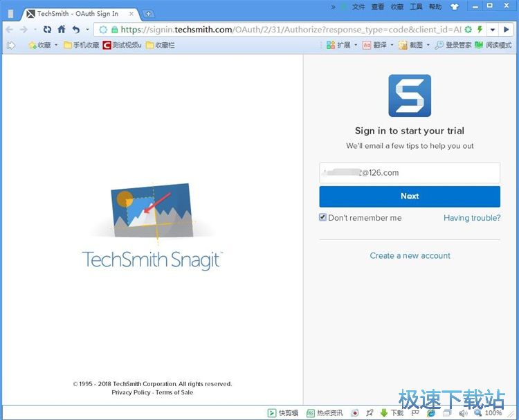
Task: Click the multi-window icon in status bar
Action: point(447,412)
